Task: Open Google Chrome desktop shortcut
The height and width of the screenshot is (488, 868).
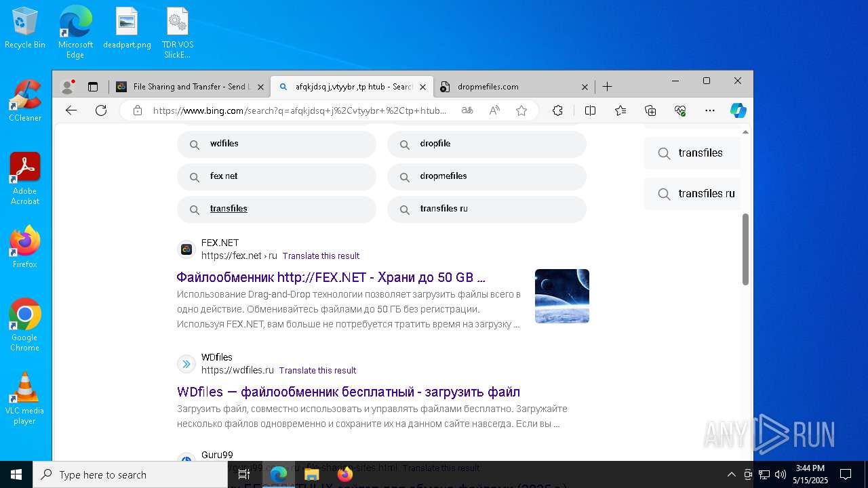Action: (x=25, y=325)
